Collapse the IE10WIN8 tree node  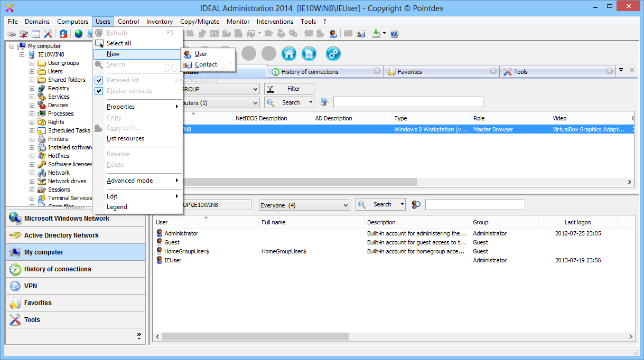(22, 54)
